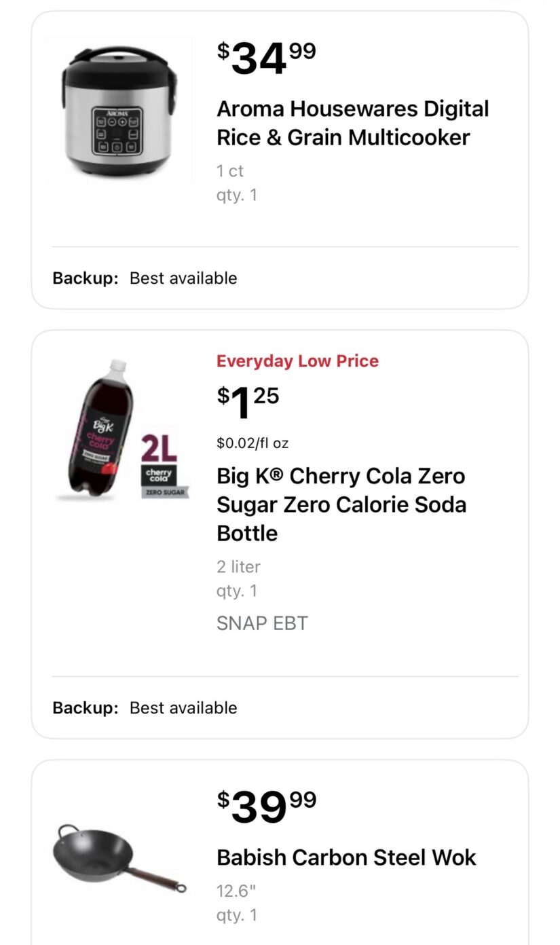Tap qty. 1 on the rice cooker item
Screen dimensions: 560x945
237,196
